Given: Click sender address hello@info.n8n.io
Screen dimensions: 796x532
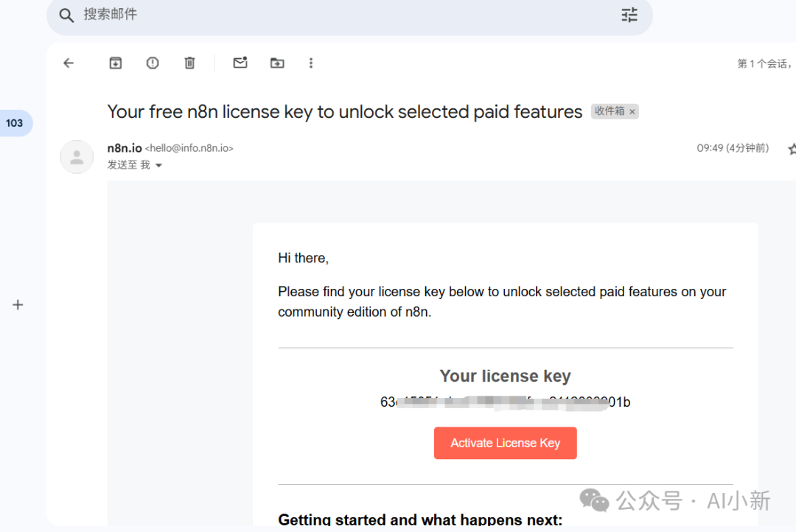Looking at the screenshot, I should [x=189, y=148].
